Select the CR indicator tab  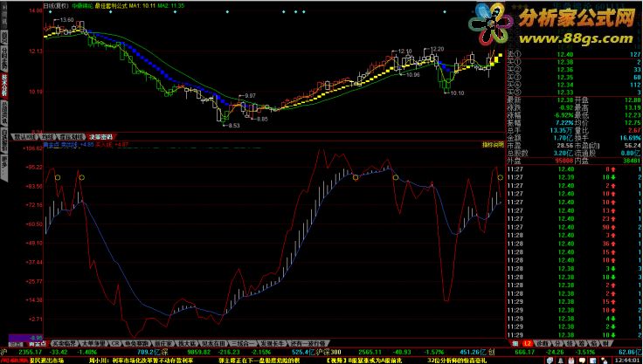point(114,344)
